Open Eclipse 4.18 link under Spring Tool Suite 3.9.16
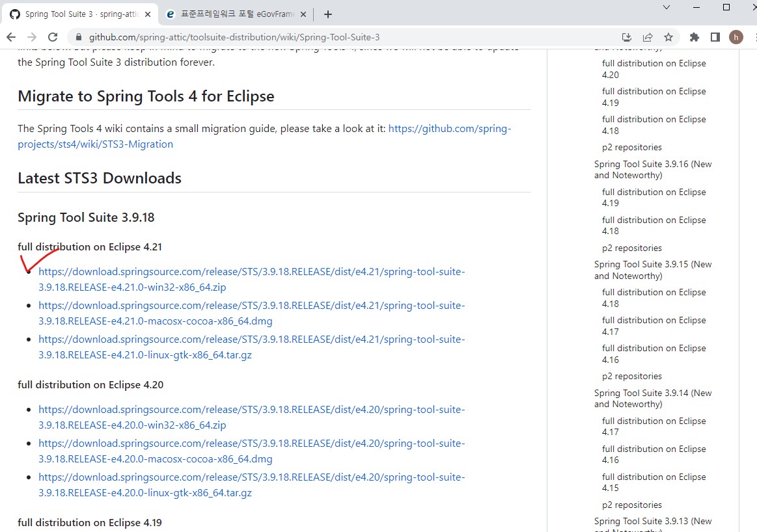Image resolution: width=757 pixels, height=532 pixels. (x=654, y=225)
